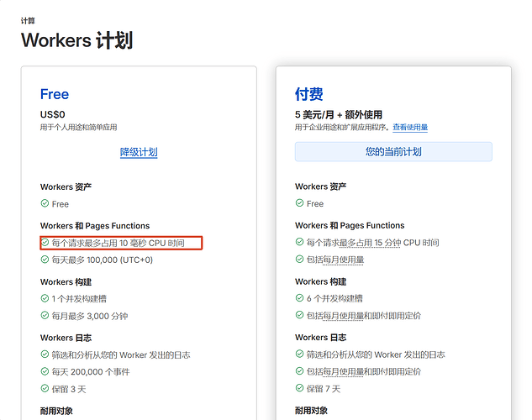Click 1 个并发构建槽 text

pos(79,299)
